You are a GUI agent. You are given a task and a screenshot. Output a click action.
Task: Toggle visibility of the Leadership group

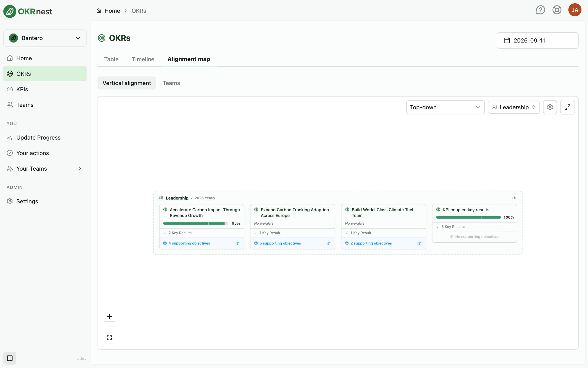[514, 198]
